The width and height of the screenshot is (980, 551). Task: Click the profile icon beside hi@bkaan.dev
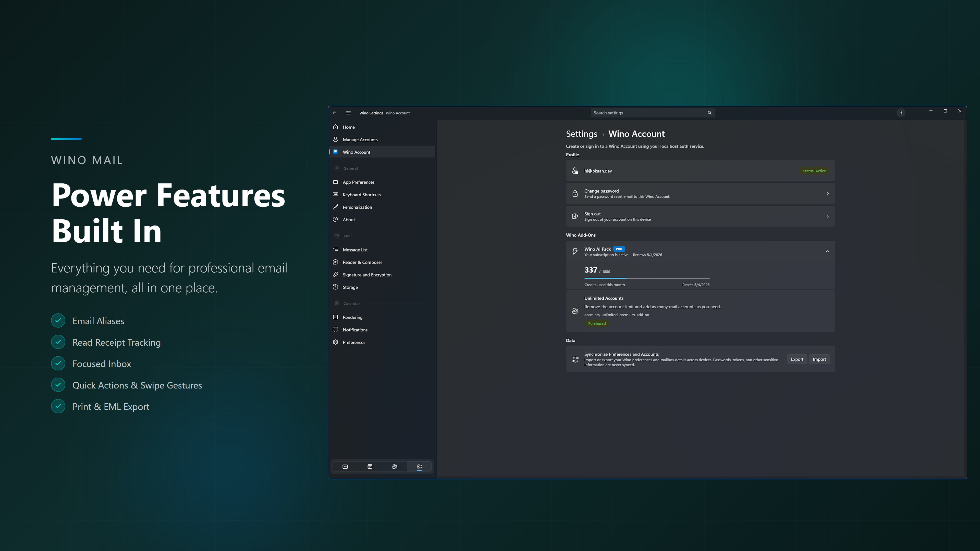[x=575, y=171]
